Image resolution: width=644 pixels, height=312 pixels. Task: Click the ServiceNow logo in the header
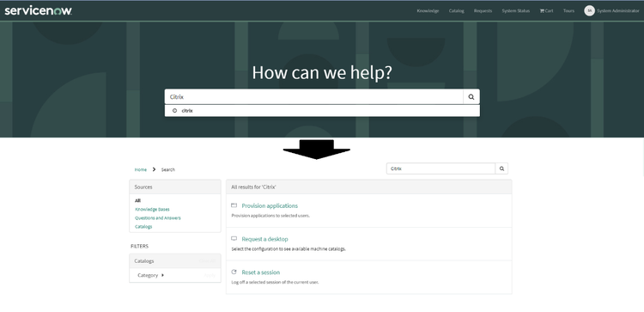[x=38, y=10]
